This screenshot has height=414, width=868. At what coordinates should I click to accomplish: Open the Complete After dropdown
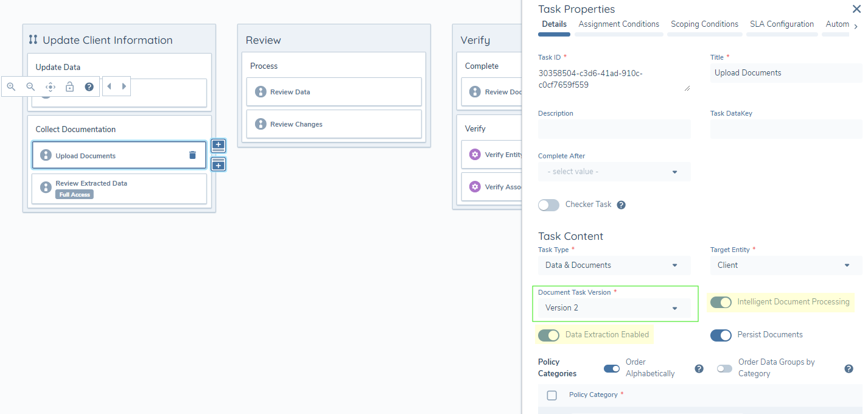tap(614, 171)
